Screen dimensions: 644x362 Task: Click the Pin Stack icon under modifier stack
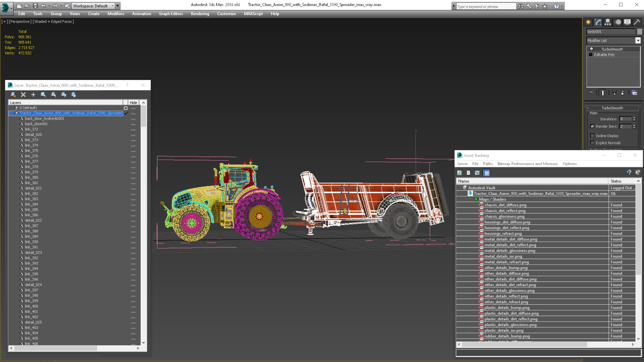[591, 93]
